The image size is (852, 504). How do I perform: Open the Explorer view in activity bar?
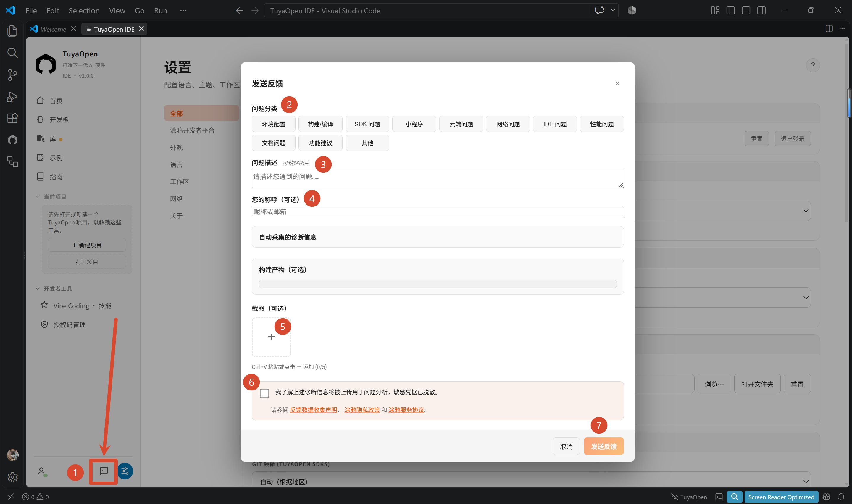12,31
